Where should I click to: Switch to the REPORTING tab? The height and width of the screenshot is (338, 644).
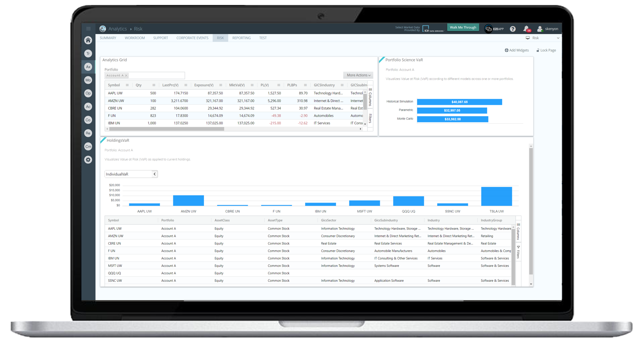241,38
